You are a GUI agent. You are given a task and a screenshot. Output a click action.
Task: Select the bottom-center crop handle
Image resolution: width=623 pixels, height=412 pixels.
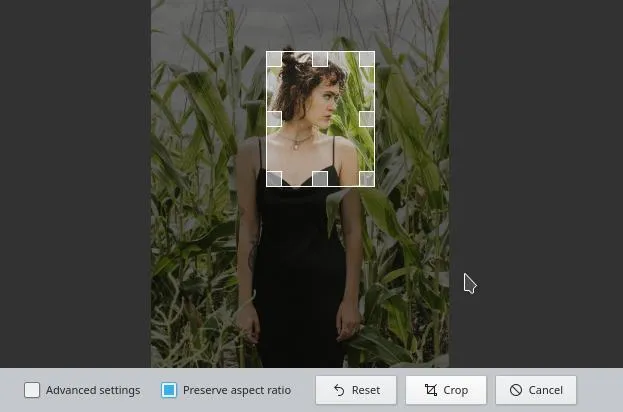[x=320, y=178]
